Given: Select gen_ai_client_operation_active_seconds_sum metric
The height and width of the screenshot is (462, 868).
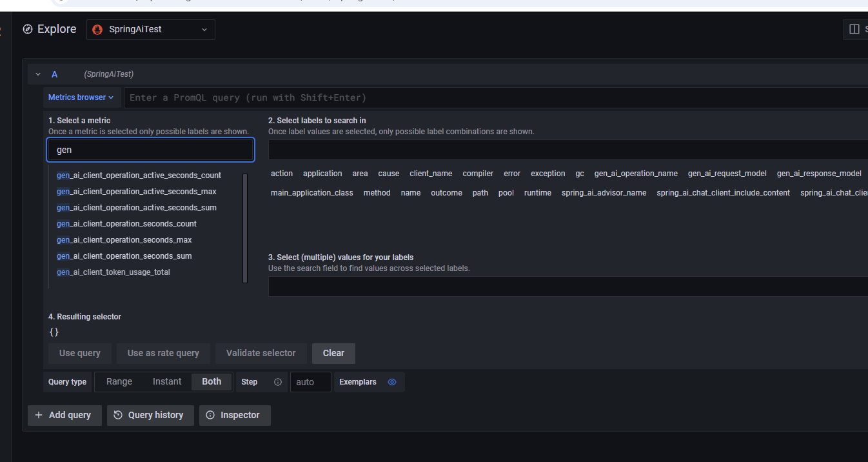Looking at the screenshot, I should tap(137, 208).
